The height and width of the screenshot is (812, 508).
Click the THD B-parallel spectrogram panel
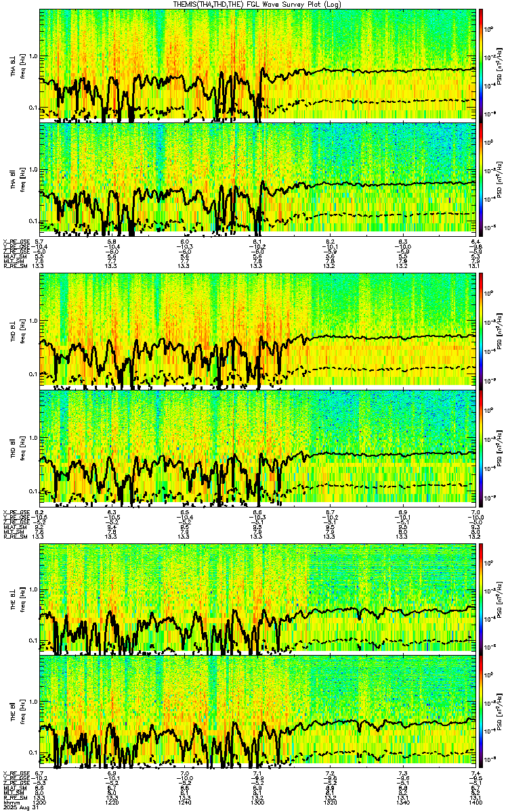258,449
